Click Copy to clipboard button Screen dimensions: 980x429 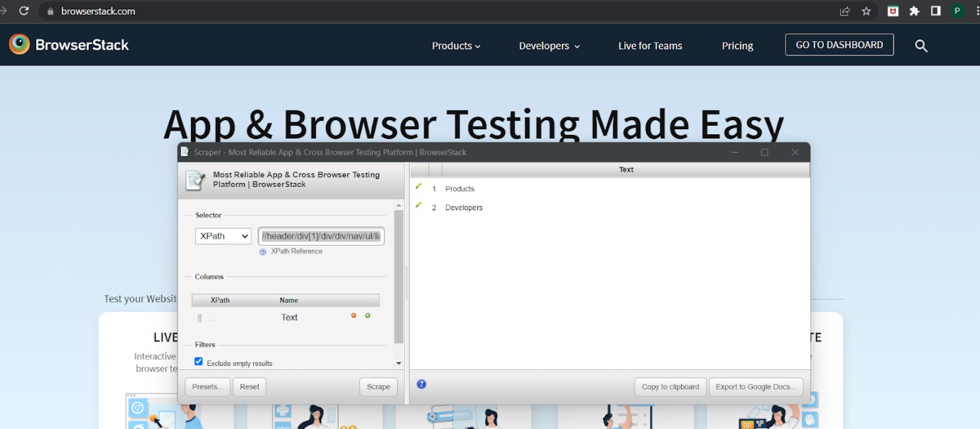click(x=670, y=387)
